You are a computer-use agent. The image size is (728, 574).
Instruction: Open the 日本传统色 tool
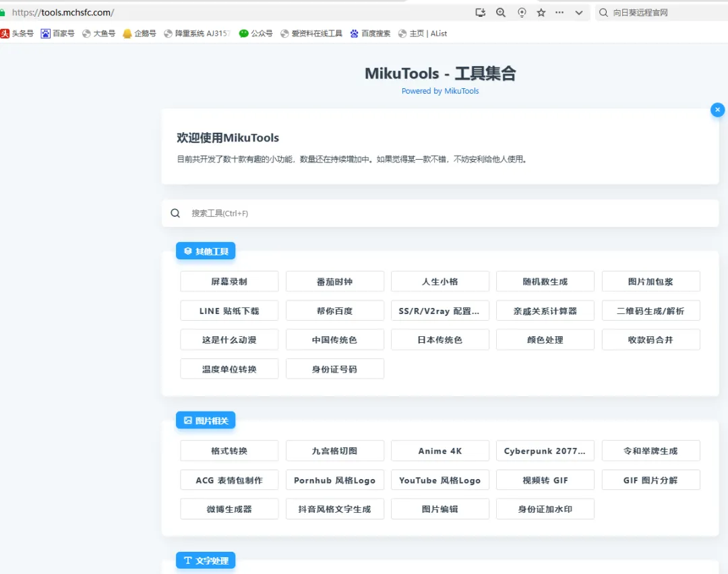pos(440,340)
